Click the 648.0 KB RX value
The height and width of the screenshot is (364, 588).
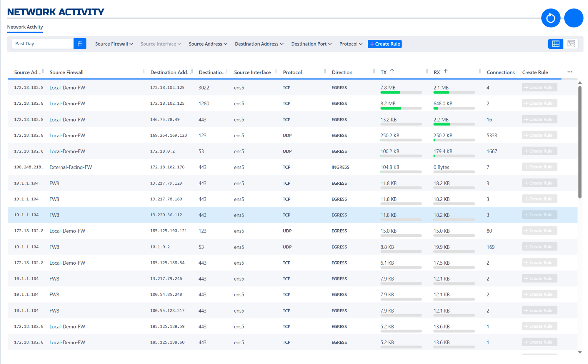(x=443, y=103)
